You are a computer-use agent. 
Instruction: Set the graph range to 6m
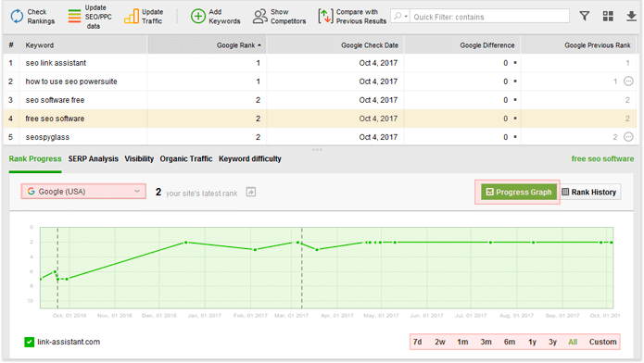(x=510, y=342)
